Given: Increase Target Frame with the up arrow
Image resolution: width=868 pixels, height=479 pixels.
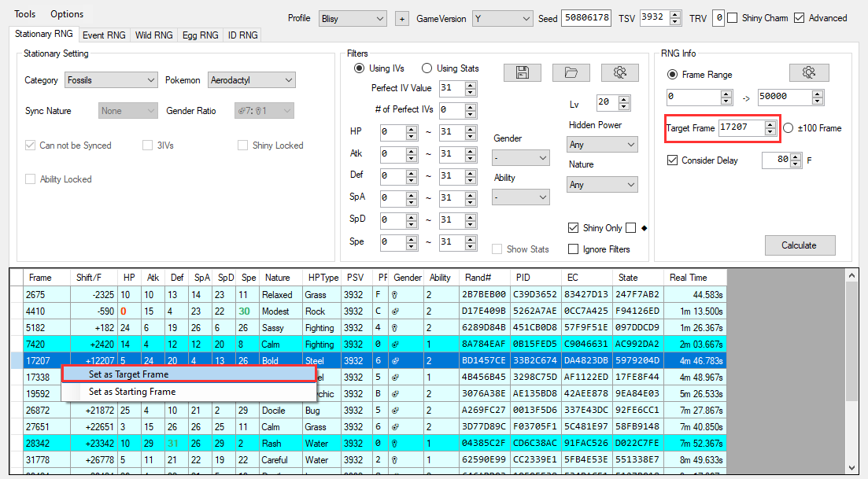Looking at the screenshot, I should click(770, 124).
